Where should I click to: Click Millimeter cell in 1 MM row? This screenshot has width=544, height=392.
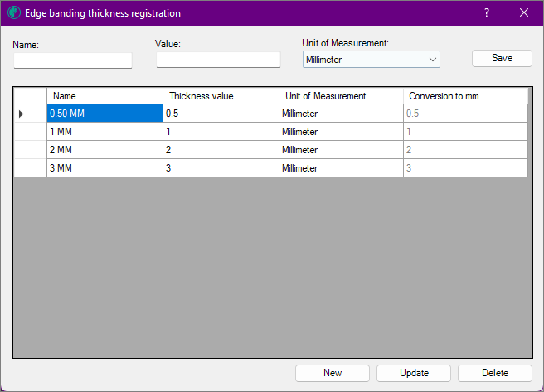click(x=342, y=132)
